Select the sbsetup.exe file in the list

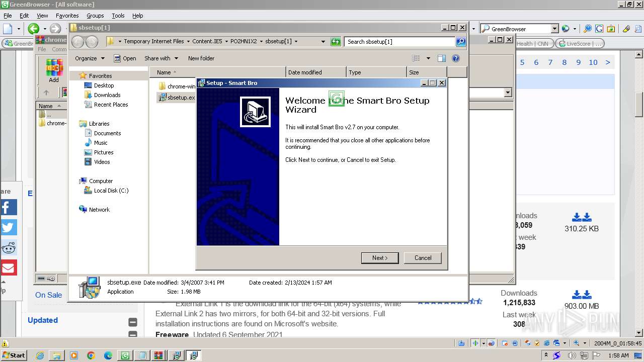(x=176, y=98)
